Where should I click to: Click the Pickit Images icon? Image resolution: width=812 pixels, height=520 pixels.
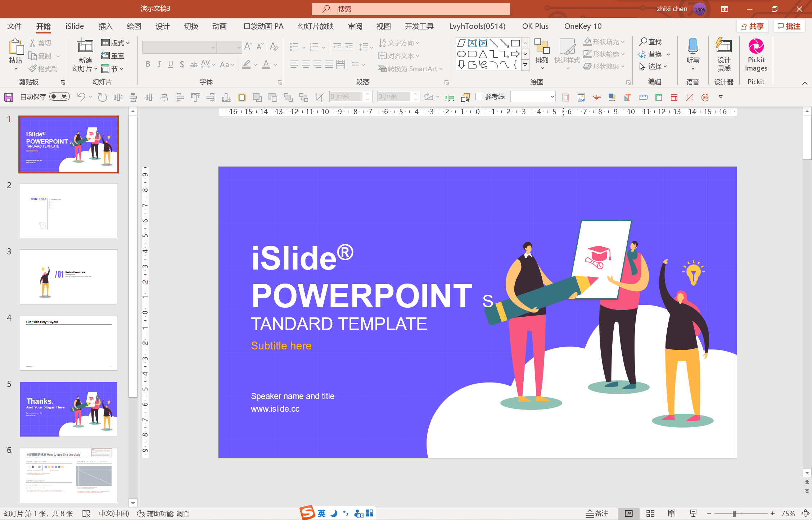(756, 47)
